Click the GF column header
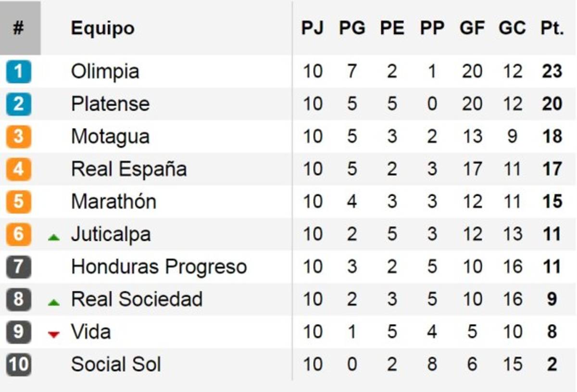The image size is (577, 392). [x=472, y=28]
